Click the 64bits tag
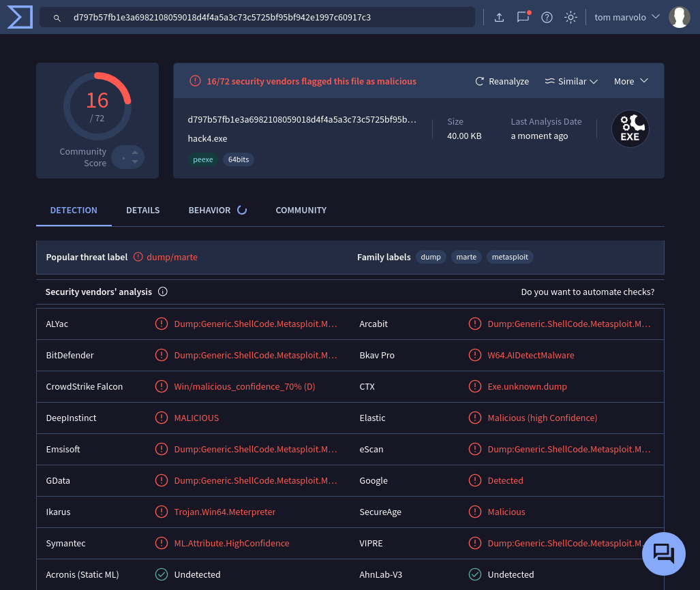 [239, 159]
